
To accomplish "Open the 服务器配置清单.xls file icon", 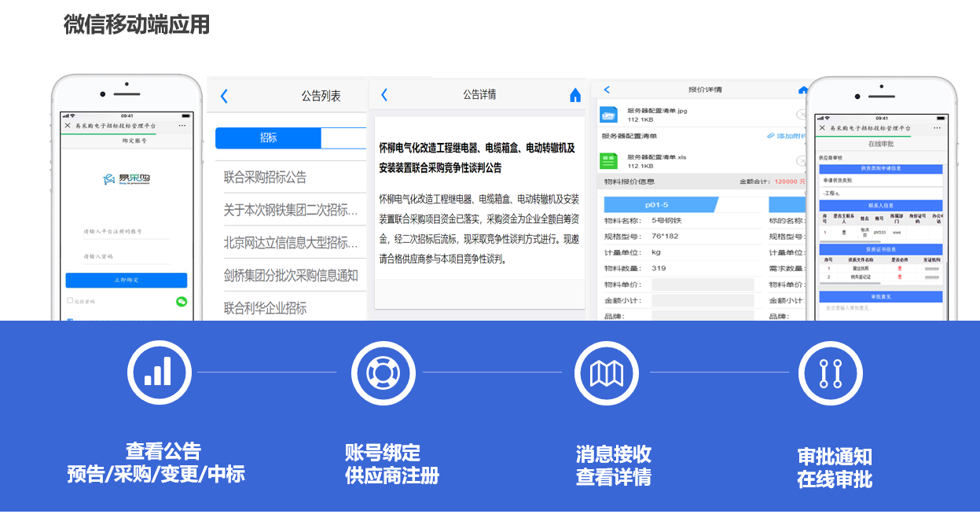I will (x=609, y=160).
